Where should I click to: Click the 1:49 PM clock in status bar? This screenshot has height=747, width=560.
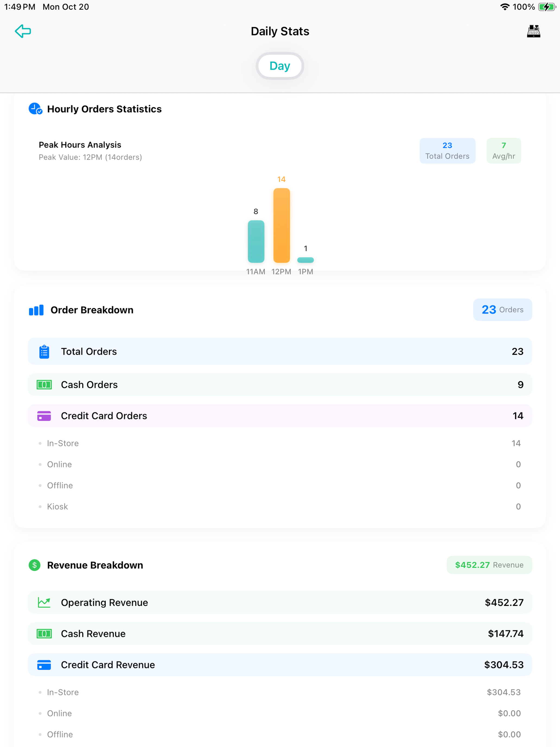[20, 7]
